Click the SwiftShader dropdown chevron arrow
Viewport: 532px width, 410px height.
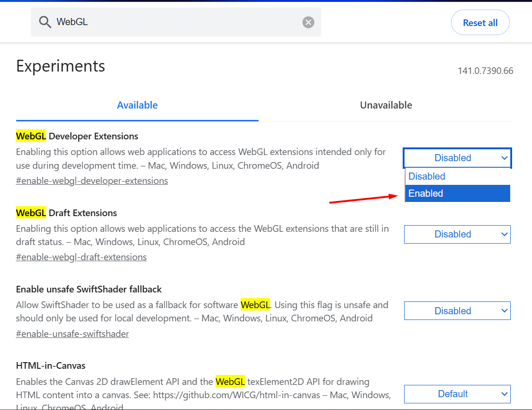[x=504, y=311]
